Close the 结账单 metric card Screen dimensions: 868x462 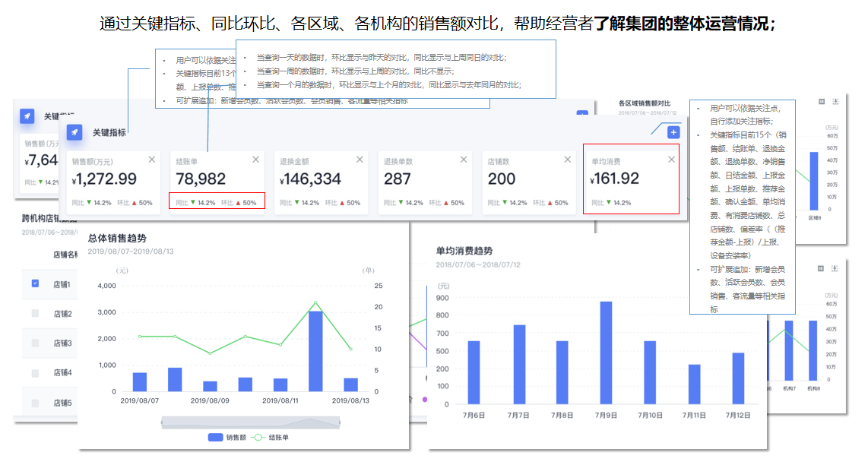(x=255, y=160)
